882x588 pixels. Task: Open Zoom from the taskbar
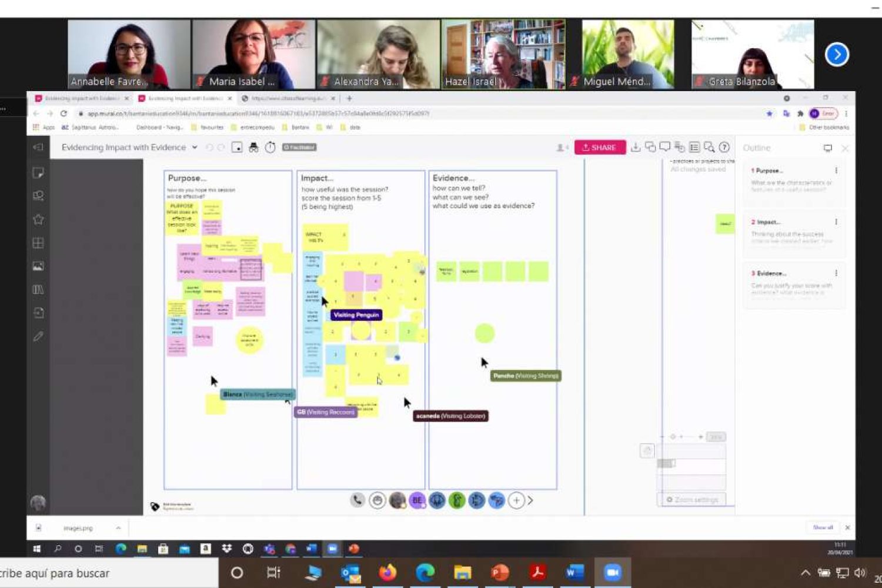pyautogui.click(x=612, y=573)
